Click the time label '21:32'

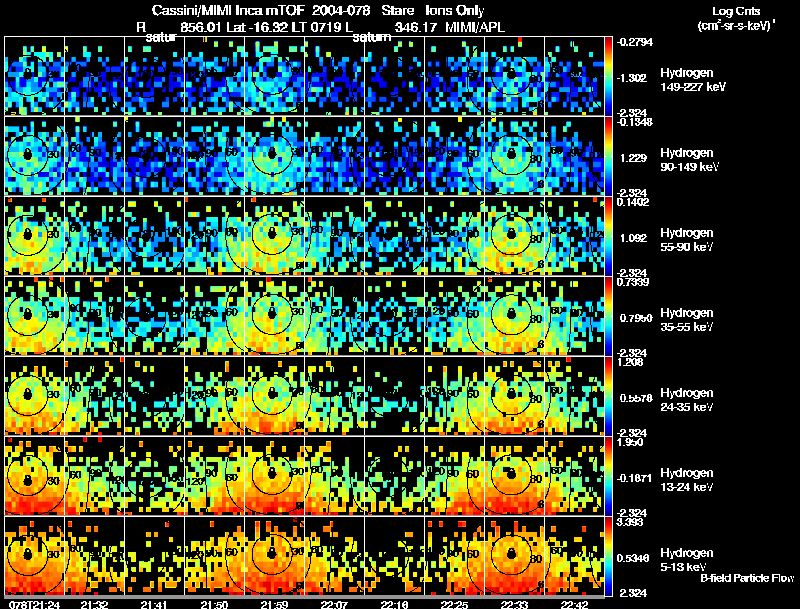coord(94,604)
